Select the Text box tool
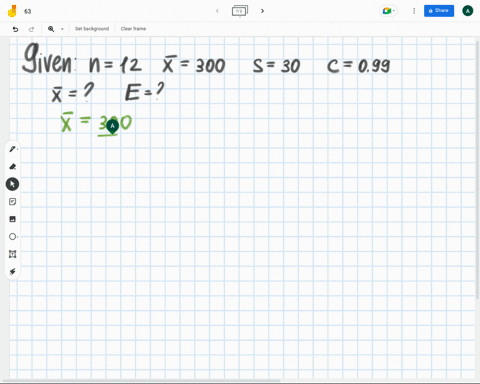This screenshot has height=384, width=480. coord(13,254)
